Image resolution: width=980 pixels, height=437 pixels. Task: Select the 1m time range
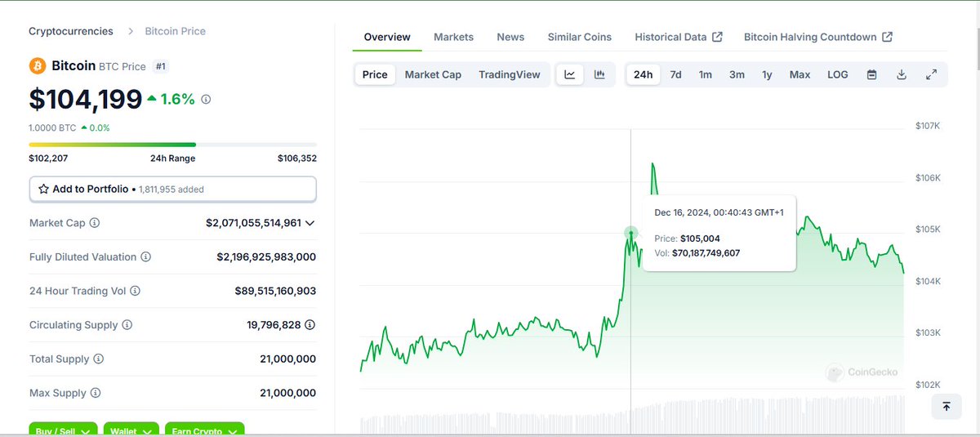(x=706, y=74)
